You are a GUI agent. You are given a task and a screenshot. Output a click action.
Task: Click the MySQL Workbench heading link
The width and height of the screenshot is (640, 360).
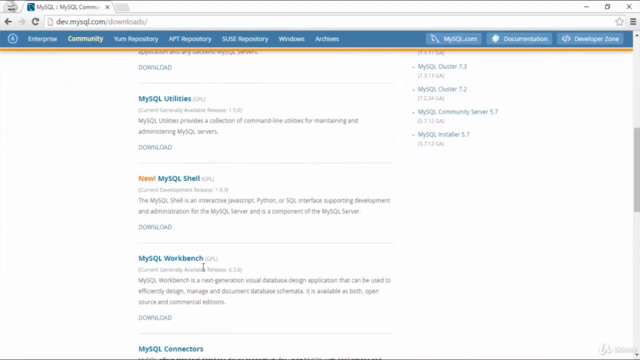pos(171,258)
